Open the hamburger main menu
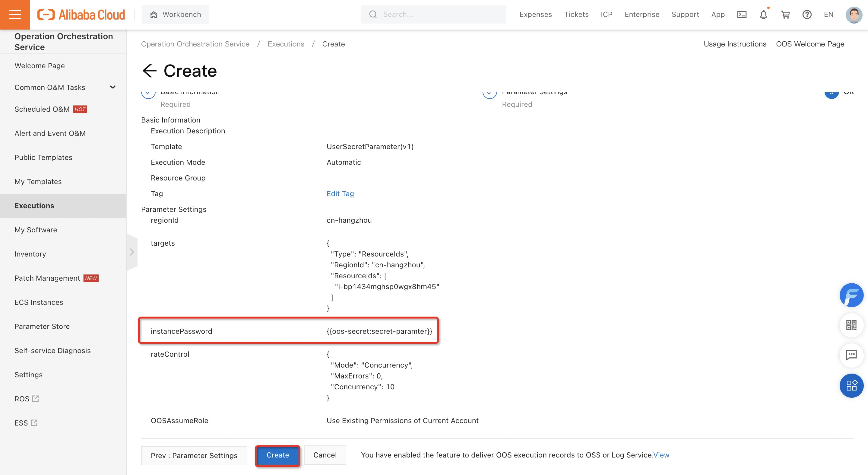The image size is (868, 475). pyautogui.click(x=15, y=14)
